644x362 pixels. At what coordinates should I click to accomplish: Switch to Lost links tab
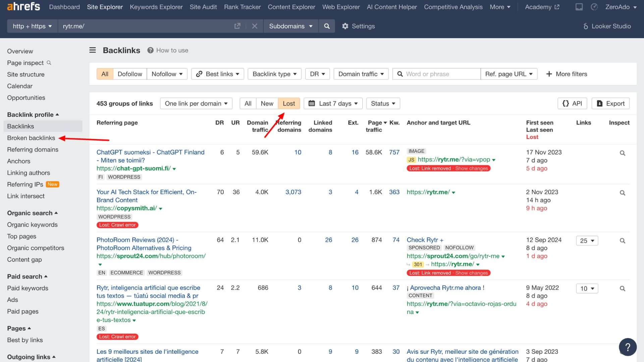pyautogui.click(x=289, y=104)
